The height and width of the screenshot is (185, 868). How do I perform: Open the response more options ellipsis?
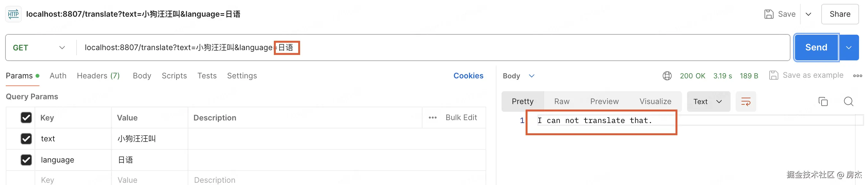(857, 76)
